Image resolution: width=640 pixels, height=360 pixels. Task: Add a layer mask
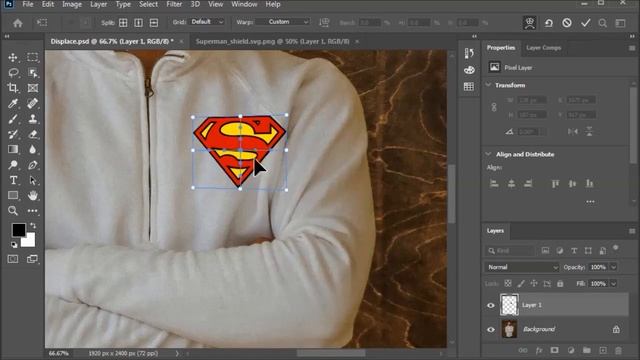tap(554, 350)
